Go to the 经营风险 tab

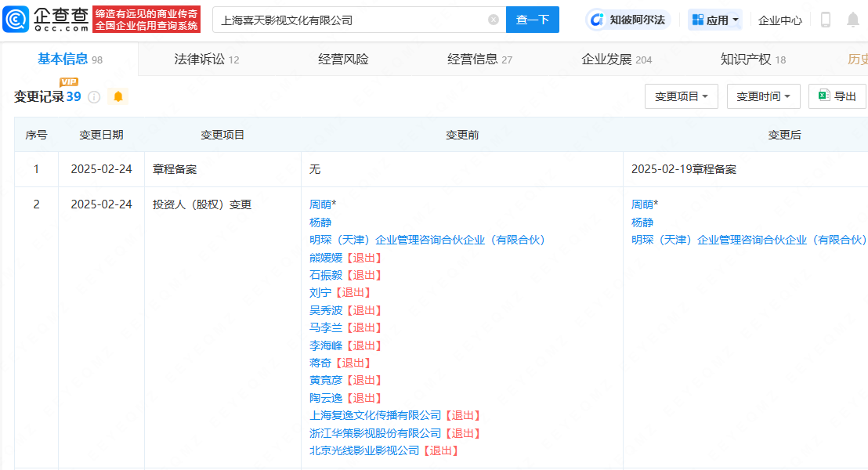(x=343, y=60)
